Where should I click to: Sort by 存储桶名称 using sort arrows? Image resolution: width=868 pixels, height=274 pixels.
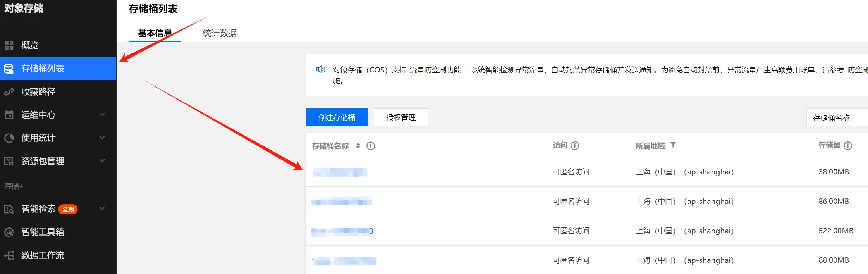(358, 146)
